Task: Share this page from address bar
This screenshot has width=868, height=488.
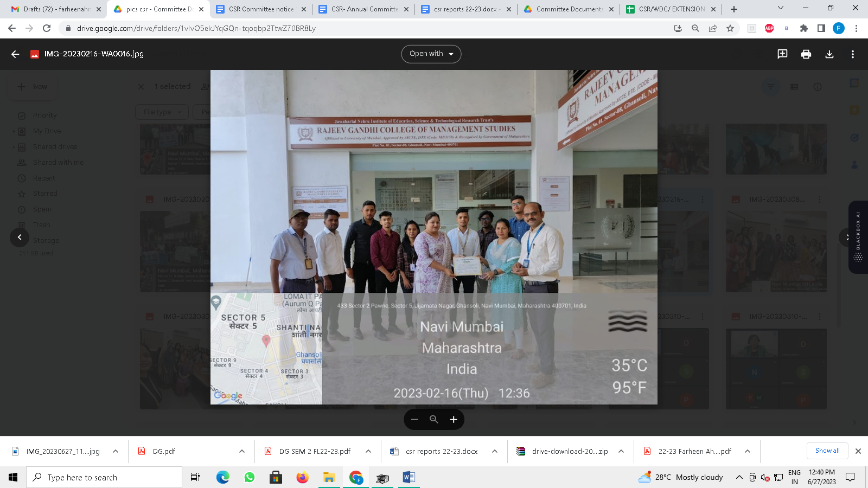Action: [713, 28]
